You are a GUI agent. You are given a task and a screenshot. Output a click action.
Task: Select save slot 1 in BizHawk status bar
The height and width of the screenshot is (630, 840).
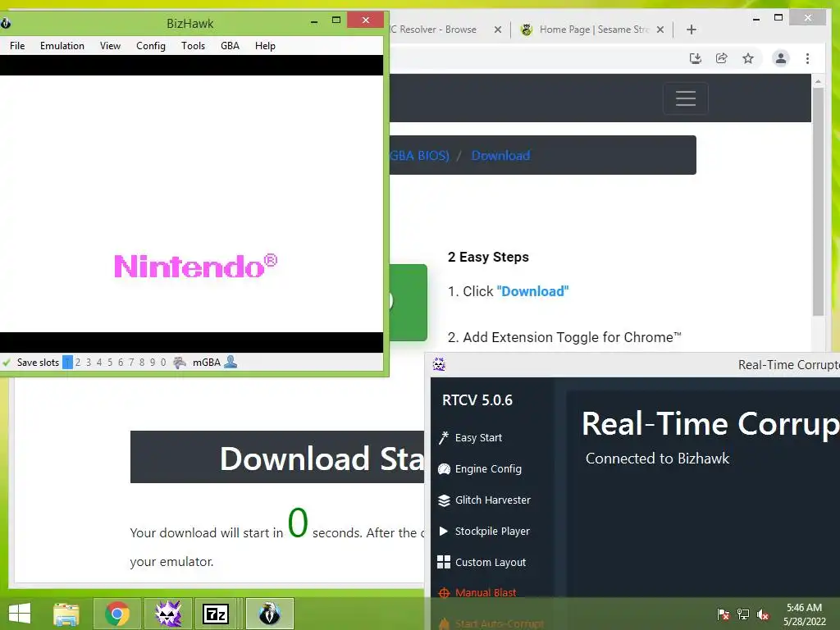(67, 362)
